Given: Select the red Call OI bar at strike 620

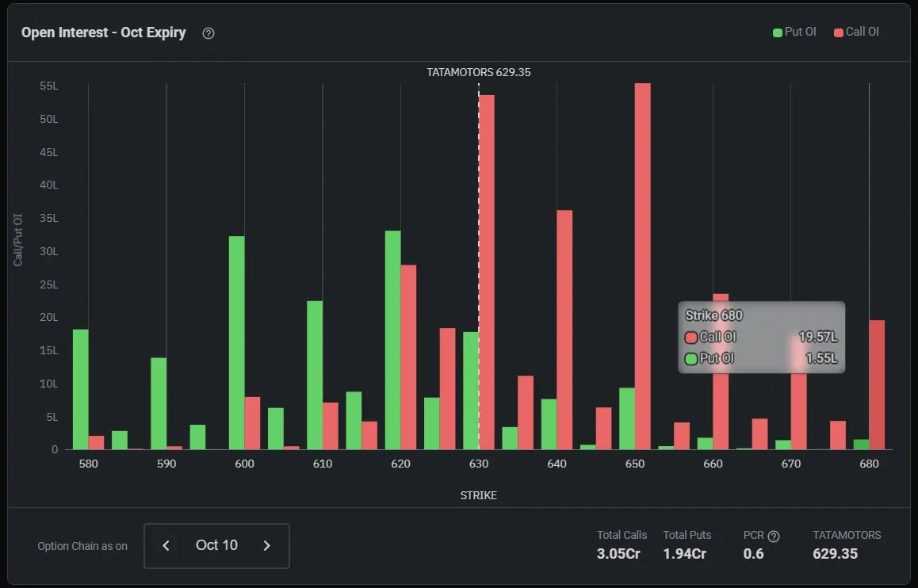Looking at the screenshot, I should [x=408, y=357].
